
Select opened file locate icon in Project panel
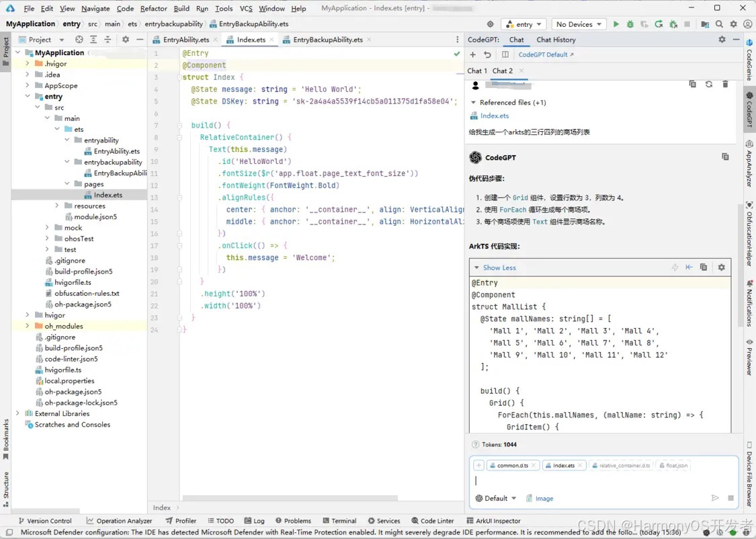(x=79, y=40)
